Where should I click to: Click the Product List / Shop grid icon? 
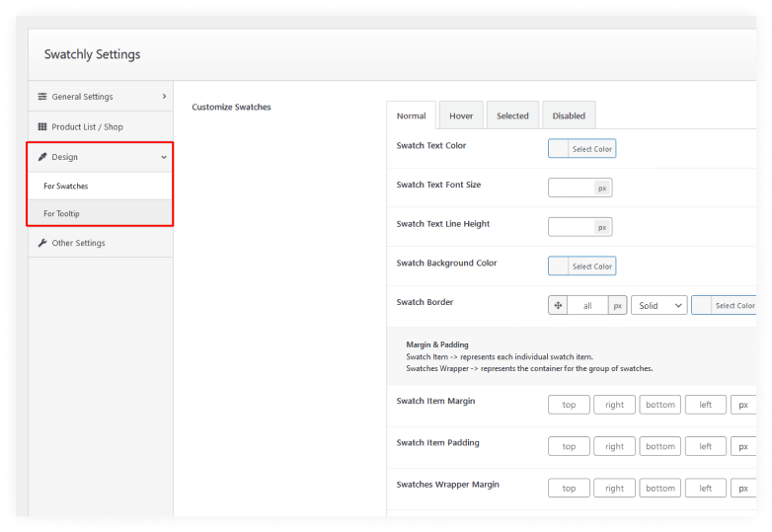pos(42,127)
